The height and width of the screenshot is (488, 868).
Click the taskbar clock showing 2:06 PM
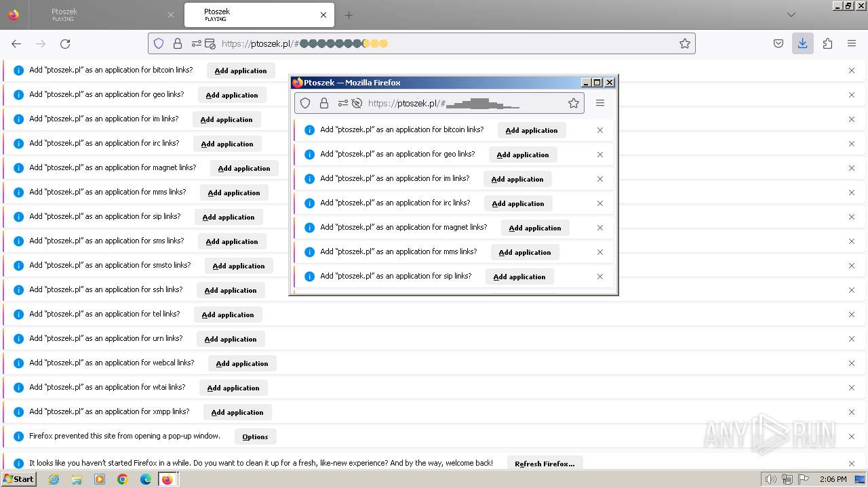tap(833, 479)
